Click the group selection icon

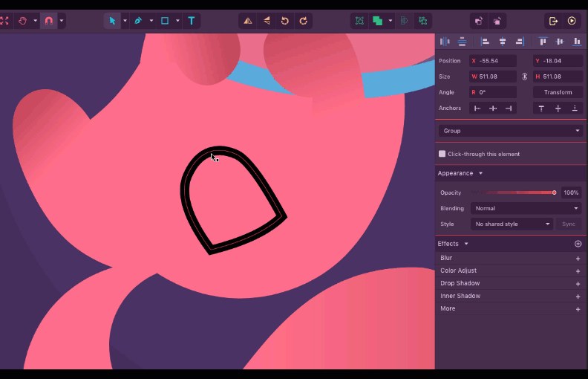(x=359, y=21)
